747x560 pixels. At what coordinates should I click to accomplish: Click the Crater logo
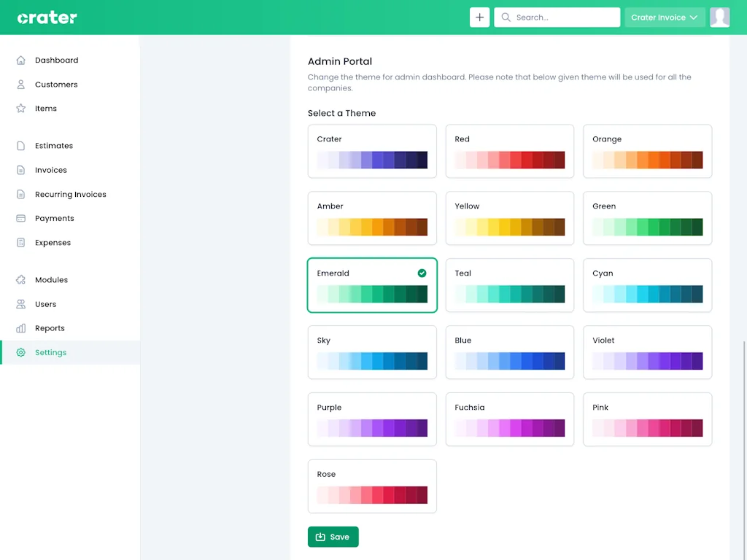tap(47, 17)
